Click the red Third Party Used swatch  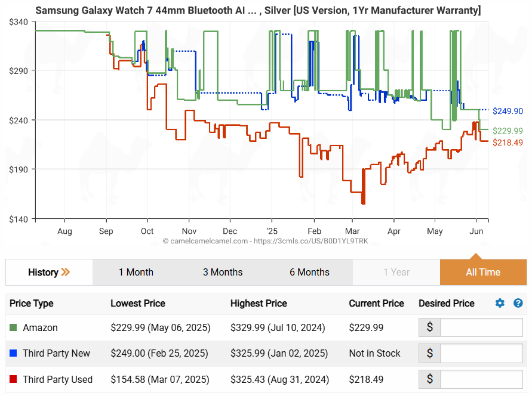[x=14, y=379]
